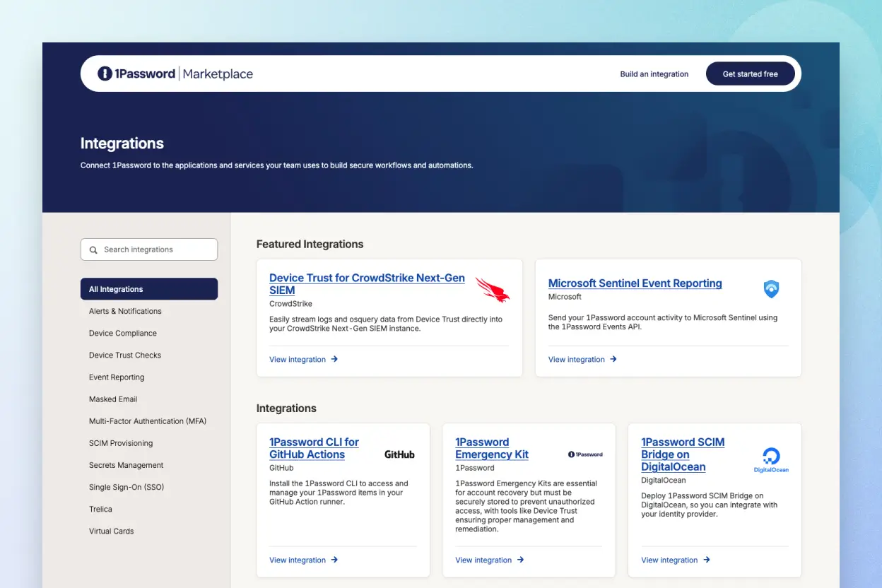Select Single Sign-On (SSO) category
Screen dimensions: 882x588
[149, 487]
